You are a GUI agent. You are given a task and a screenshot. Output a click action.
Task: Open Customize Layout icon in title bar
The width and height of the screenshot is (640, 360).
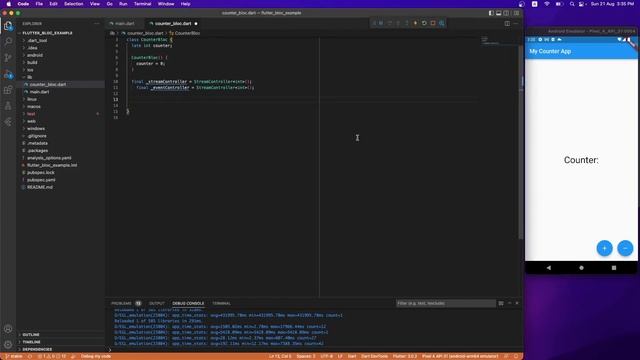tap(516, 13)
